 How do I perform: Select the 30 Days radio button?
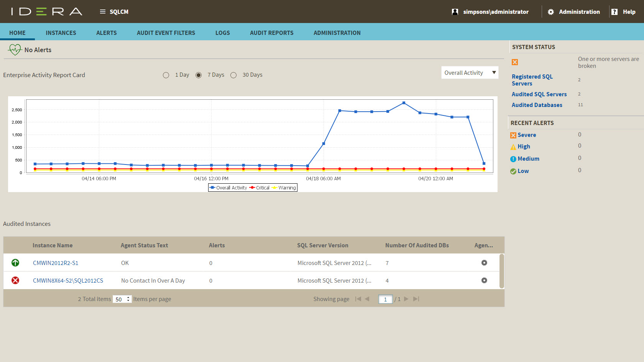click(x=233, y=75)
